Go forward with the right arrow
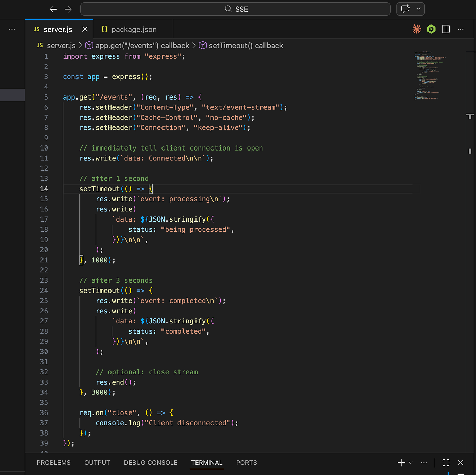This screenshot has height=475, width=476. coord(68,9)
